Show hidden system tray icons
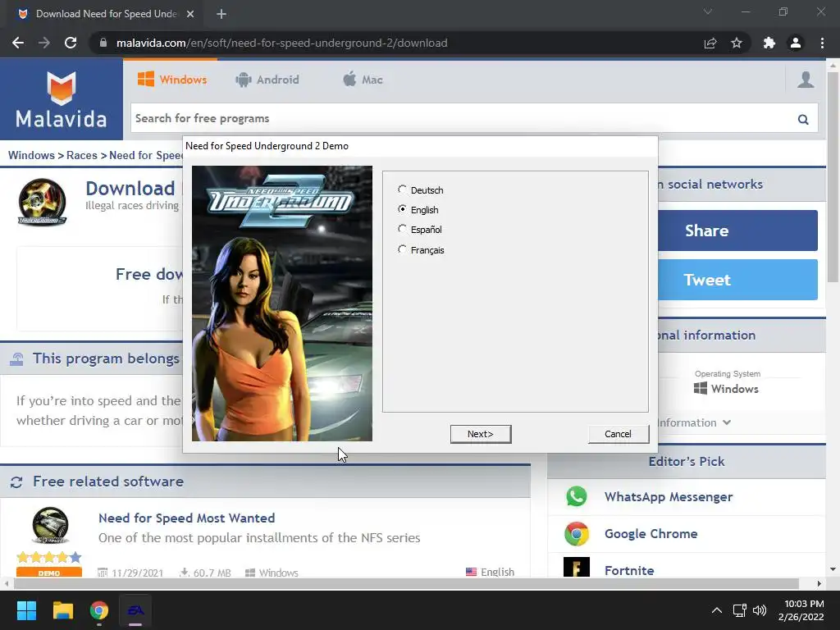The width and height of the screenshot is (840, 630). pos(717,610)
